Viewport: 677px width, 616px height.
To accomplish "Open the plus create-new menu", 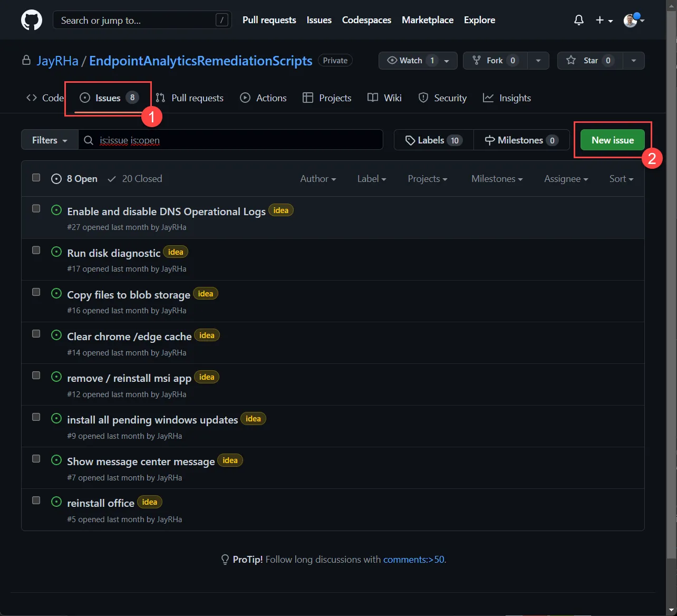I will click(x=604, y=20).
